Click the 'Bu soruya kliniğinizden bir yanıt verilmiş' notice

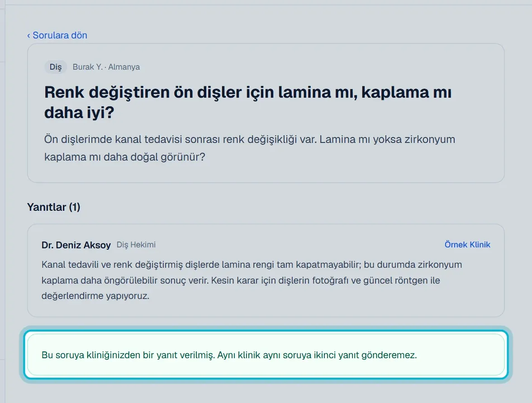266,355
